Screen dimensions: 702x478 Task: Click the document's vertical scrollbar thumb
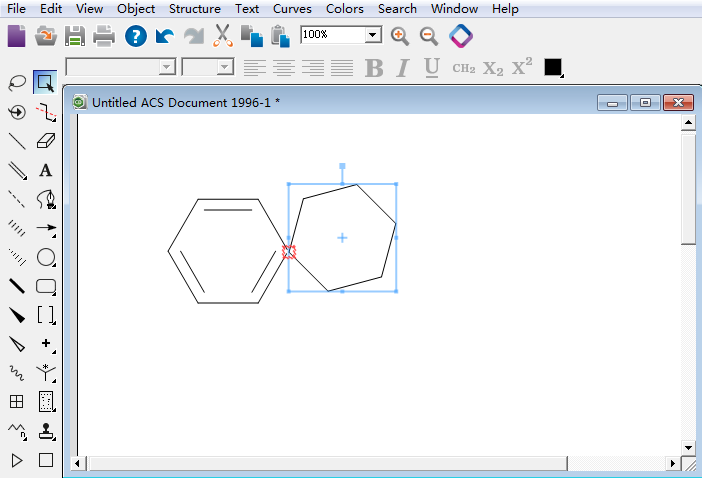688,190
